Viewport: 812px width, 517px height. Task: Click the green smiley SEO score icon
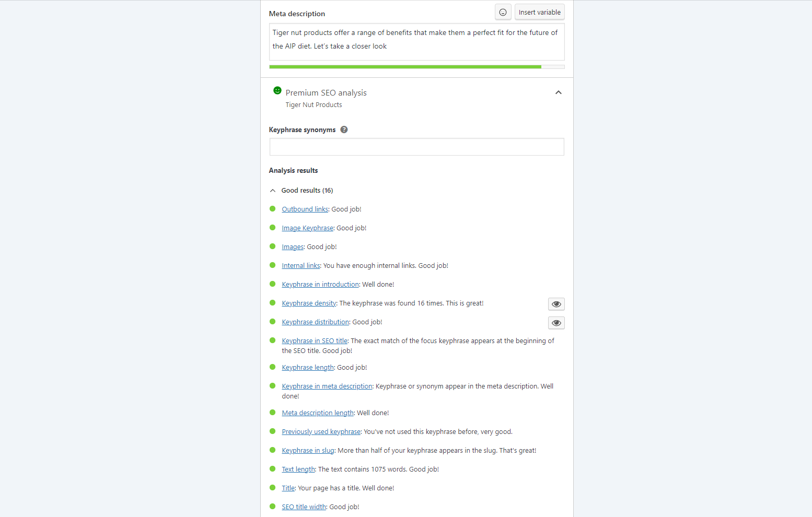point(277,90)
